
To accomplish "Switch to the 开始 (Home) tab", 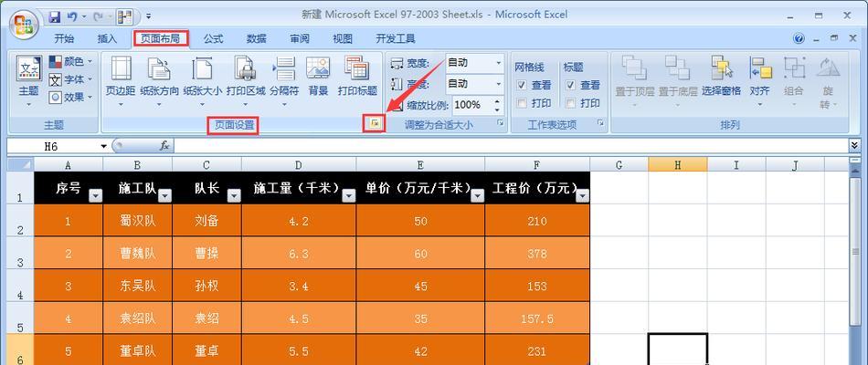I will tap(64, 38).
